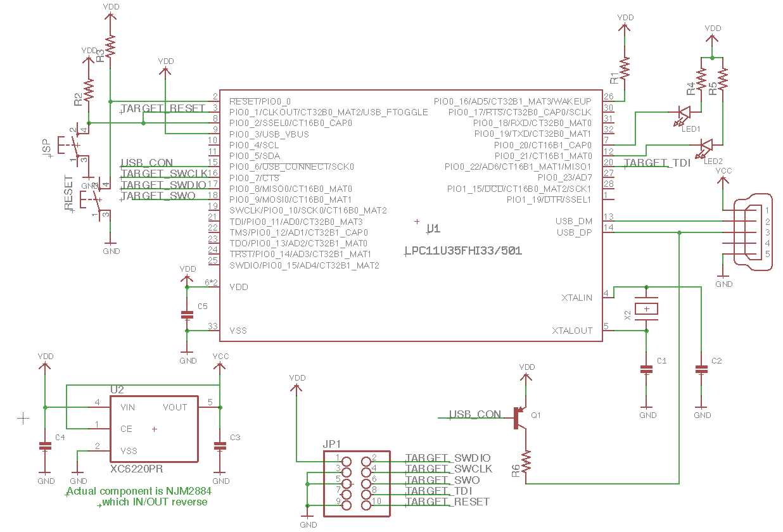Screen dimensions: 783x532
Task: Click the XC6220PR part name
Action: [137, 469]
